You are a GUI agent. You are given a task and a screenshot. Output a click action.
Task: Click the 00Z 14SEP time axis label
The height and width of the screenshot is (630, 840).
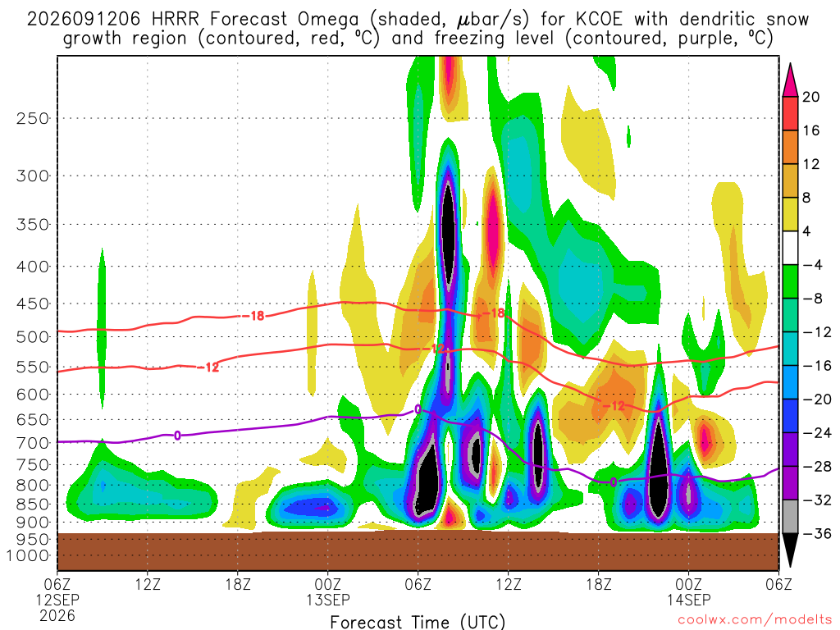coord(688,591)
